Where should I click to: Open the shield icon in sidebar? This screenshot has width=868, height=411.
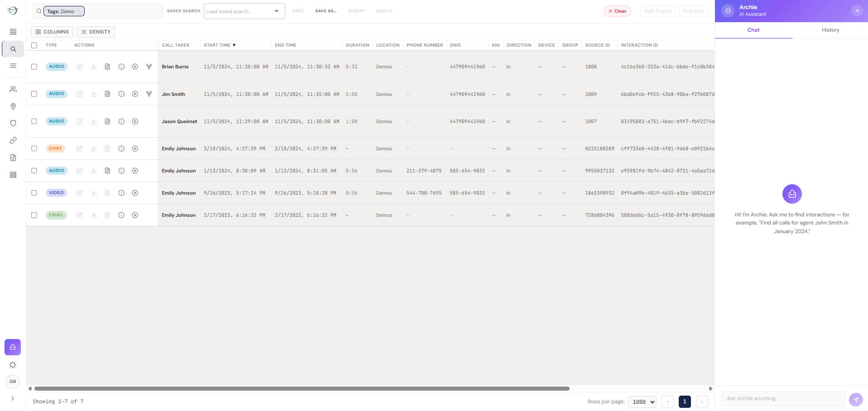point(13,123)
